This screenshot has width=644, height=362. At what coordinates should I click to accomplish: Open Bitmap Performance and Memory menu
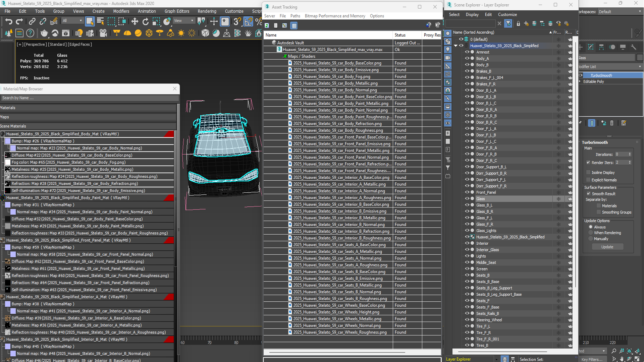tap(335, 16)
